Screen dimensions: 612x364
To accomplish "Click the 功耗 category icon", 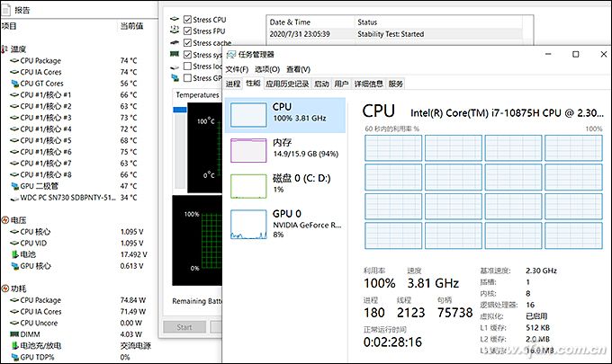I will [x=5, y=289].
